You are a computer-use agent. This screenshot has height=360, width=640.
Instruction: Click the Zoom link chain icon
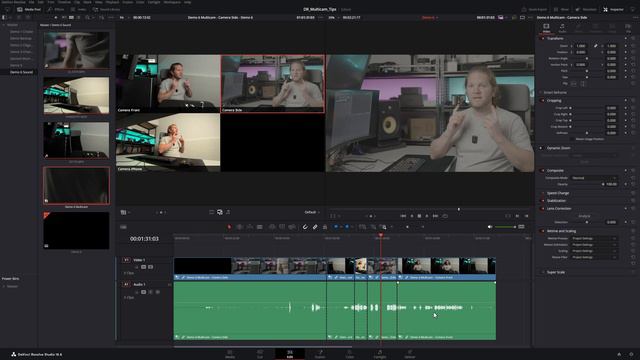point(596,46)
